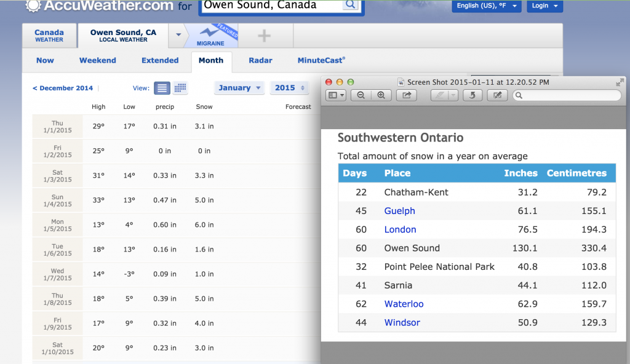This screenshot has width=630, height=364.
Task: Switch to the Now tab
Action: tap(45, 60)
